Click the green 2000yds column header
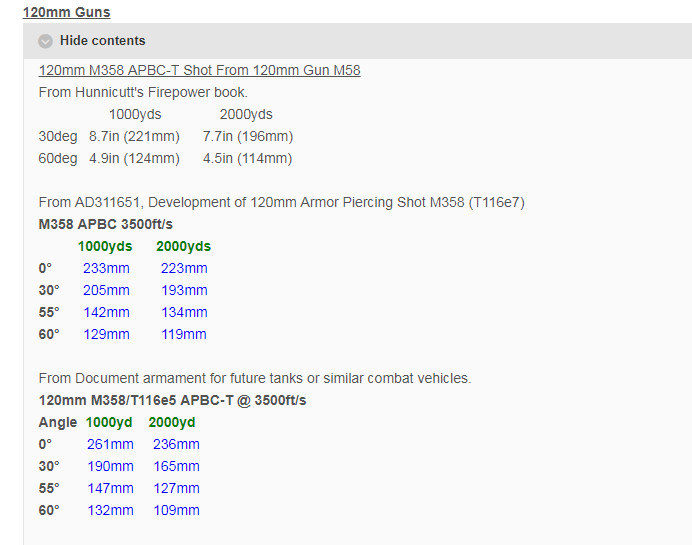The width and height of the screenshot is (692, 545). click(x=183, y=246)
